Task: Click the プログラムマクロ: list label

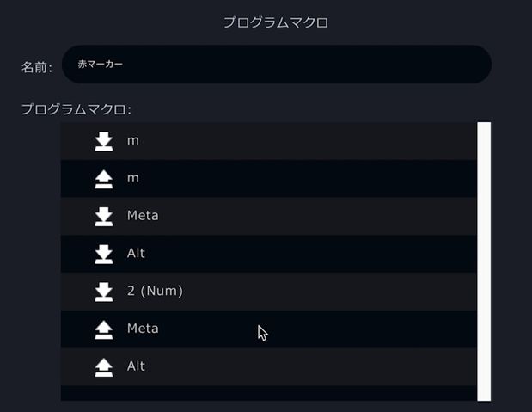Action: click(x=76, y=109)
